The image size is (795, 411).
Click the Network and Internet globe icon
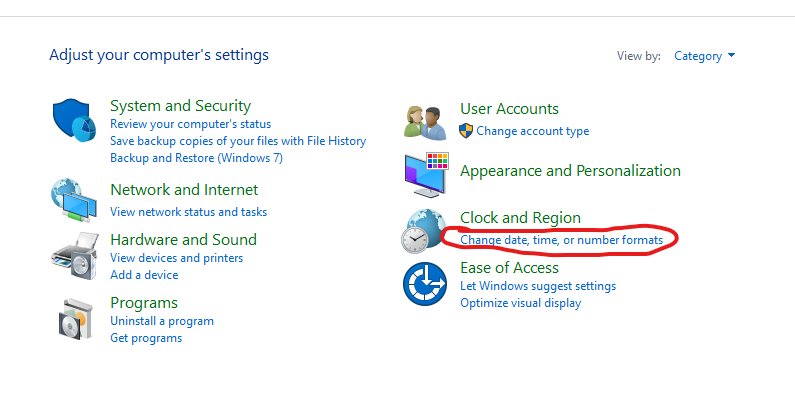coord(74,200)
